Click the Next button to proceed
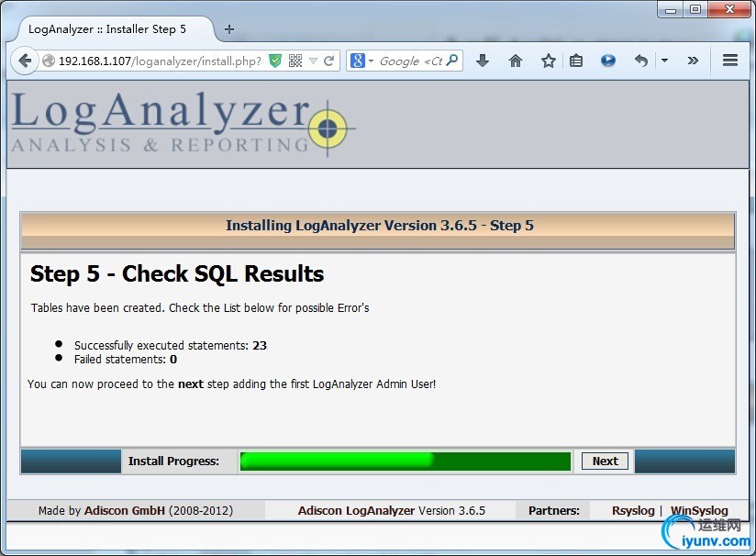This screenshot has height=556, width=756. 605,461
